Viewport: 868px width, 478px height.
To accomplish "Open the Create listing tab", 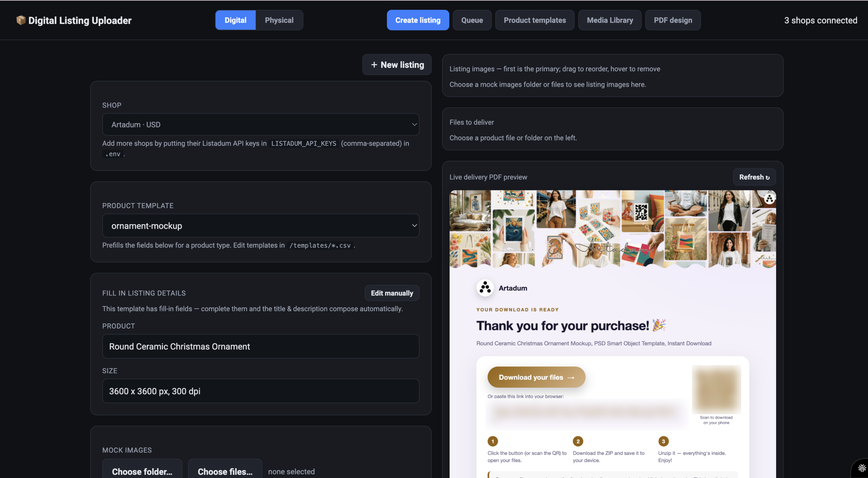I will pos(418,20).
